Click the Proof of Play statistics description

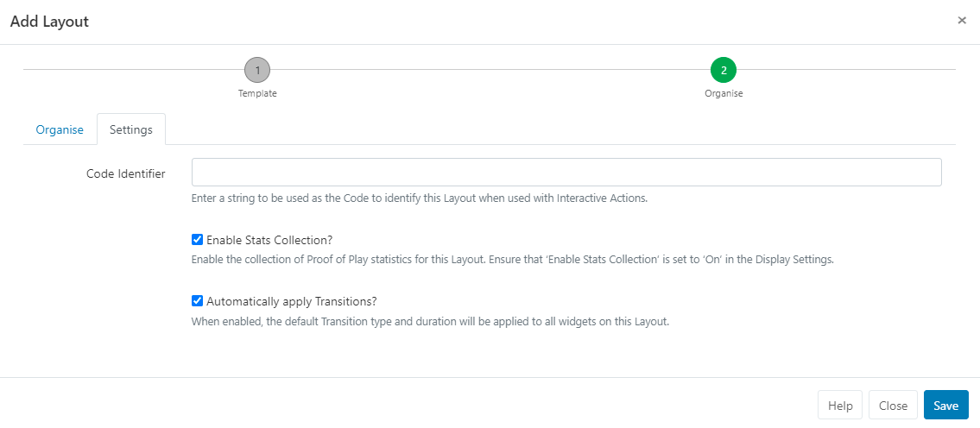[512, 260]
